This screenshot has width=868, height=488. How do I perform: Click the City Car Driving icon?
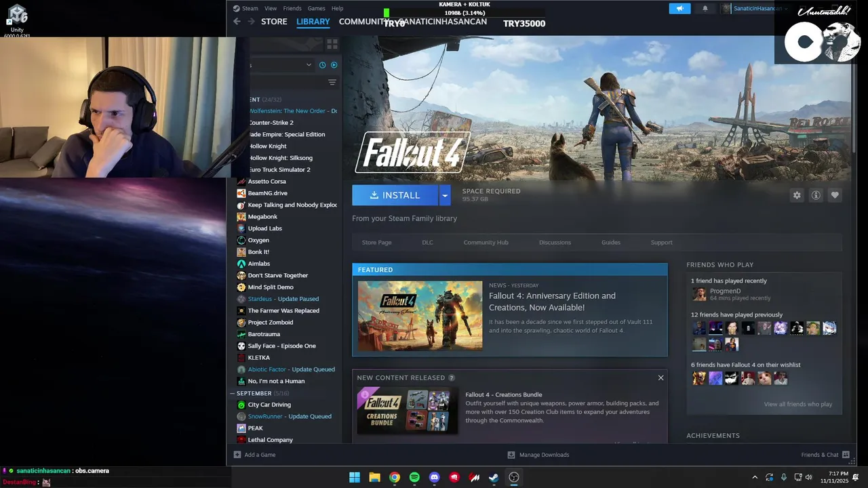241,405
